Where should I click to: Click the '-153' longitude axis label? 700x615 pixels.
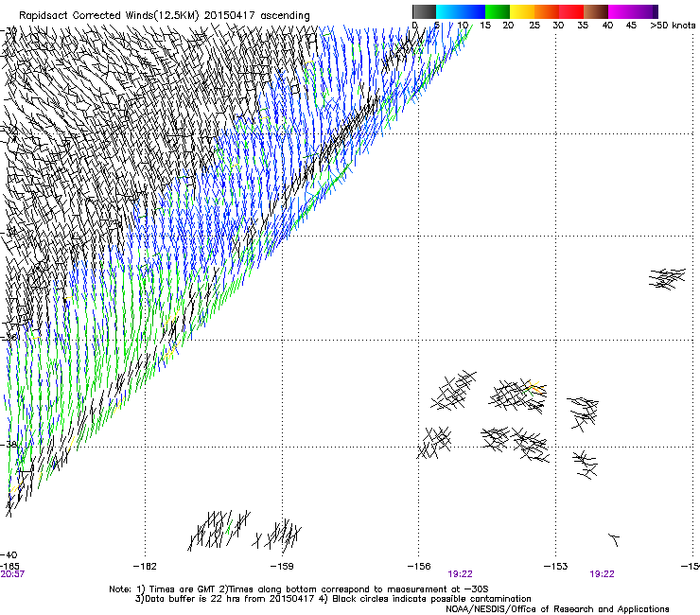pyautogui.click(x=556, y=567)
